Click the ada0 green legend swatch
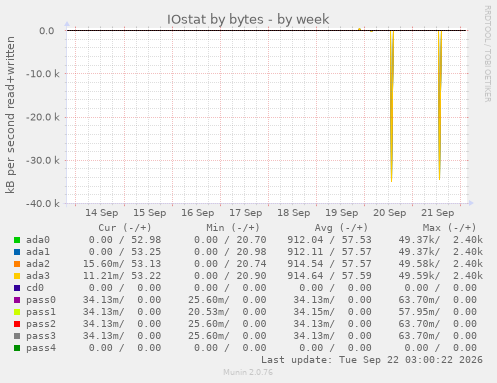Screen dimensions: 497x383 17,240
